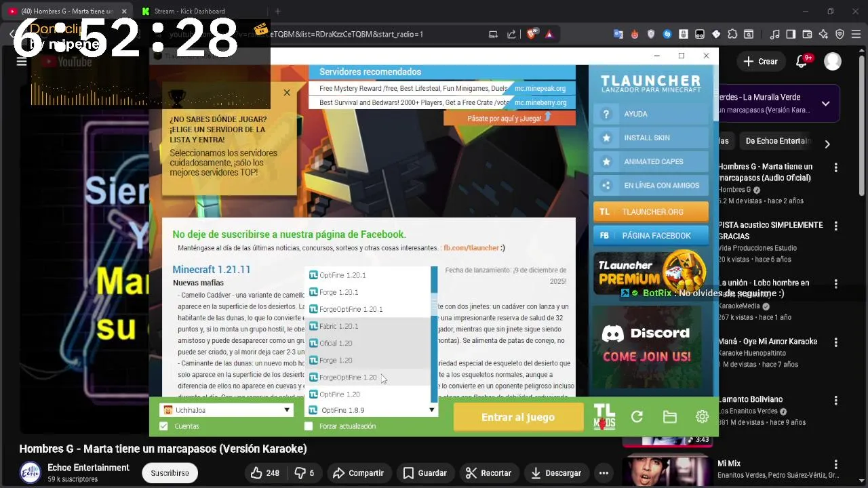868x488 pixels.
Task: Open the UchihaJoa account dropdown
Action: coord(226,410)
